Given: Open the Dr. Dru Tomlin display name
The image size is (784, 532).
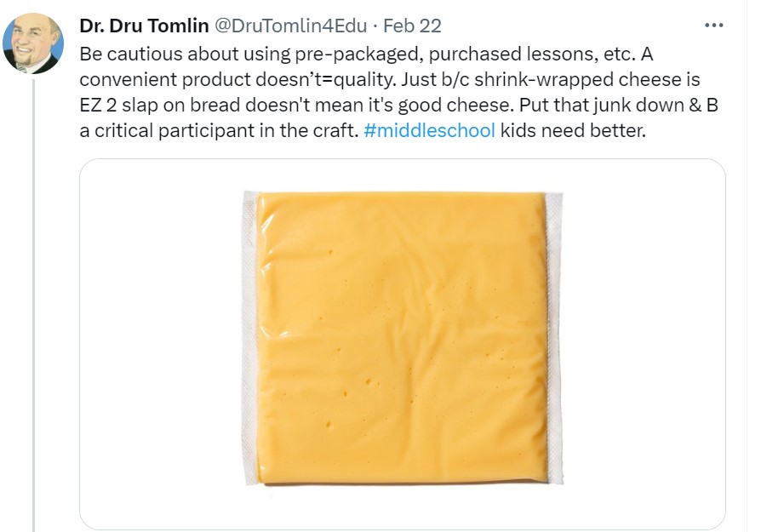Looking at the screenshot, I should point(144,26).
